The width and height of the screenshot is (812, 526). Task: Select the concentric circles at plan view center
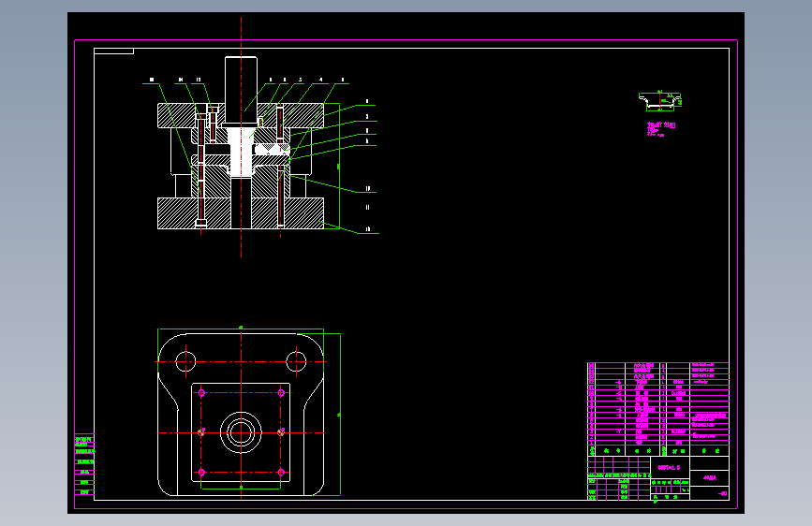click(241, 432)
